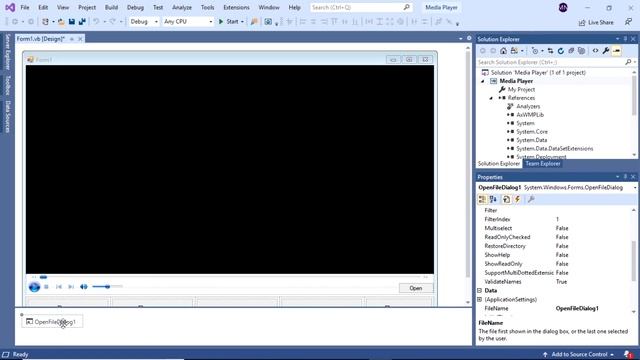640x360 pixels.
Task: Click Show All Files icon
Action: pyautogui.click(x=582, y=51)
